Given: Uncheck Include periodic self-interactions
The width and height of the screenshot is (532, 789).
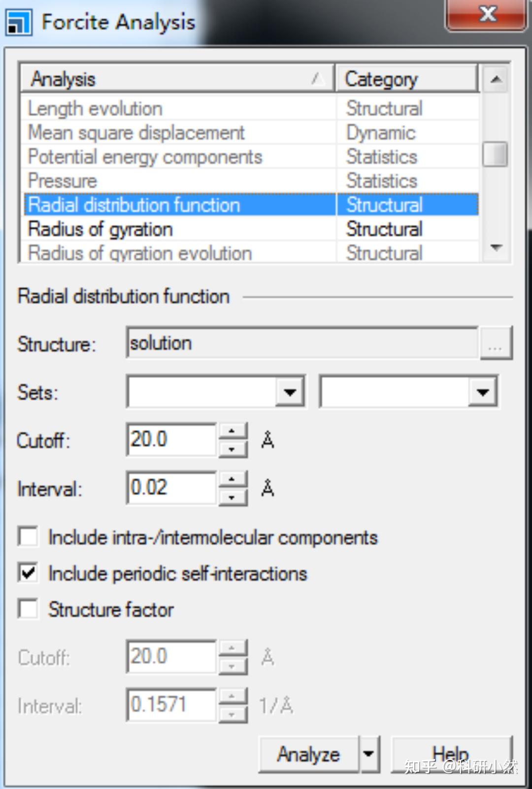Looking at the screenshot, I should 28,573.
